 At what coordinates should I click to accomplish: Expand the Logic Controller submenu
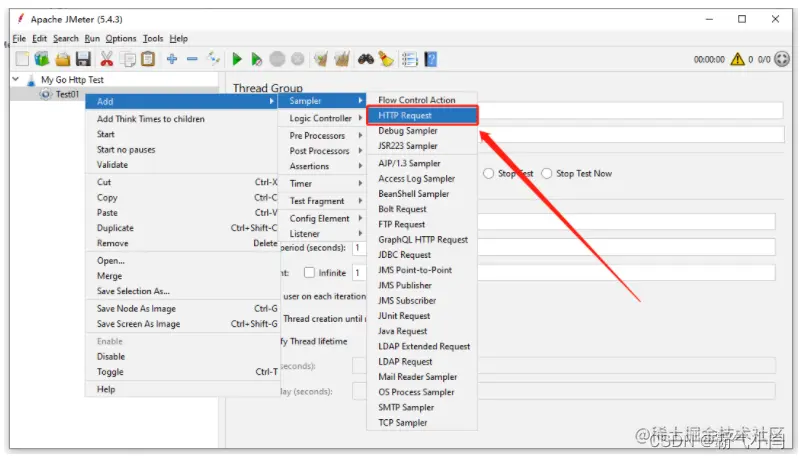(322, 118)
